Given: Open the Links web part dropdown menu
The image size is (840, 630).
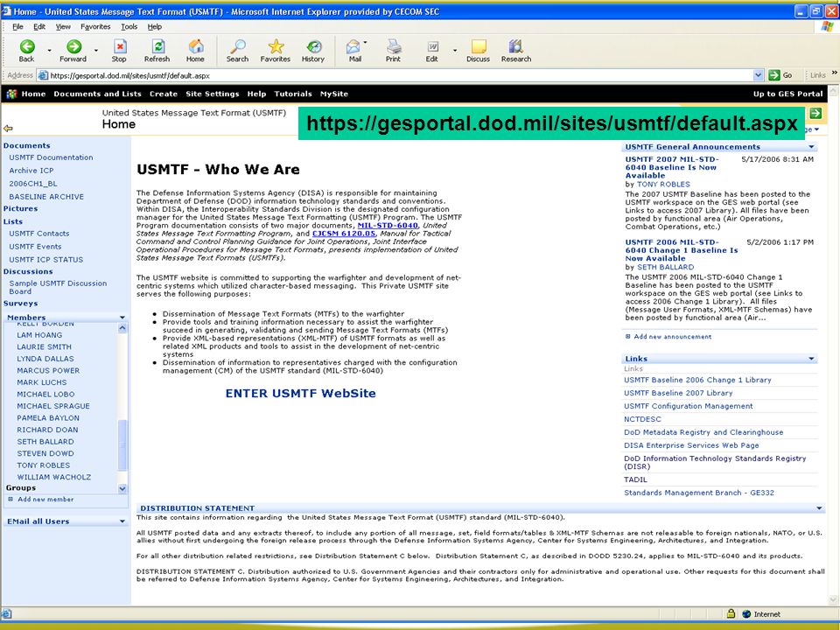Looking at the screenshot, I should [x=812, y=359].
